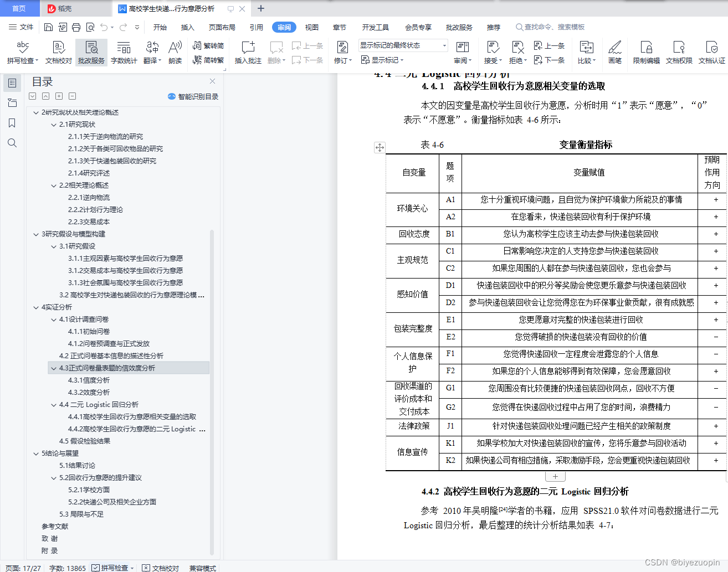This screenshot has width=728, height=572.
Task: Open the spell check tool (拼写检查)
Action: 22,52
